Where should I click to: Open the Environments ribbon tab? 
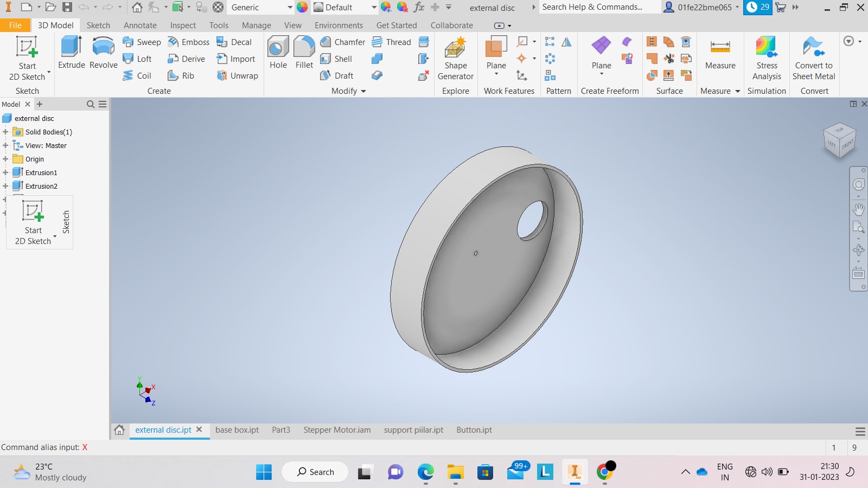coord(339,25)
